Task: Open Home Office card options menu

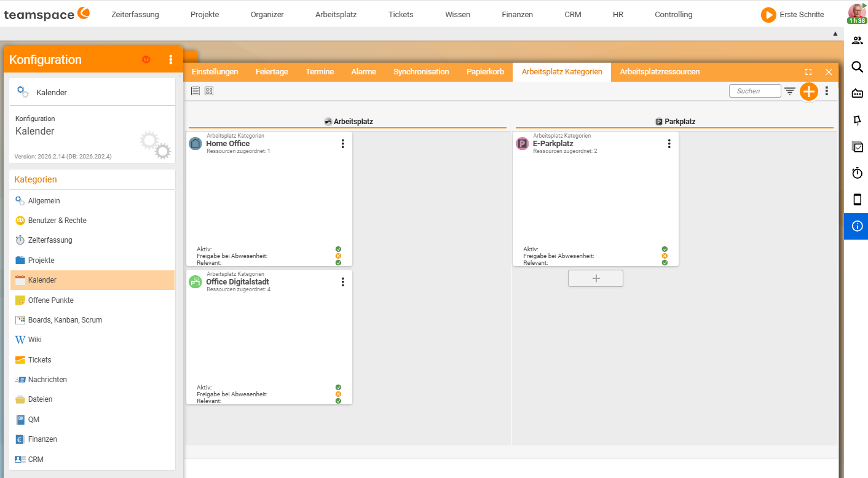Action: click(x=343, y=144)
